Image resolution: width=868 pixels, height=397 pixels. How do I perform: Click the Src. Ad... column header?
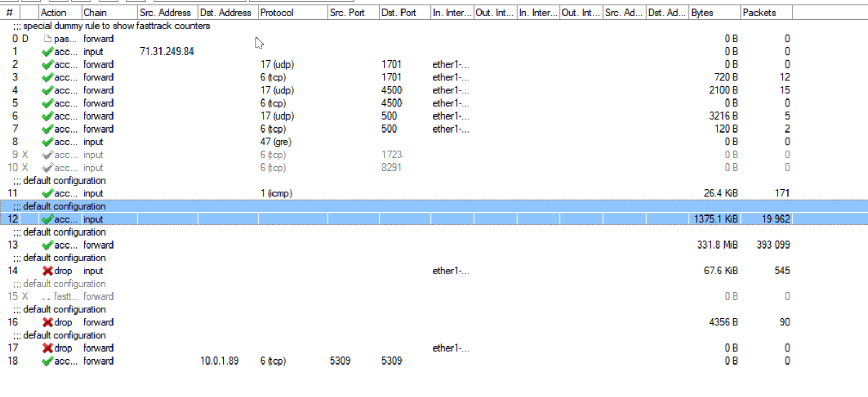coord(624,13)
